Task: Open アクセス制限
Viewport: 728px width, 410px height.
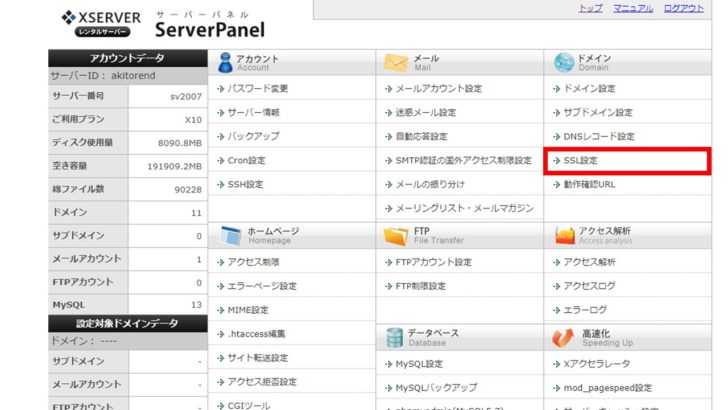Action: [x=254, y=262]
